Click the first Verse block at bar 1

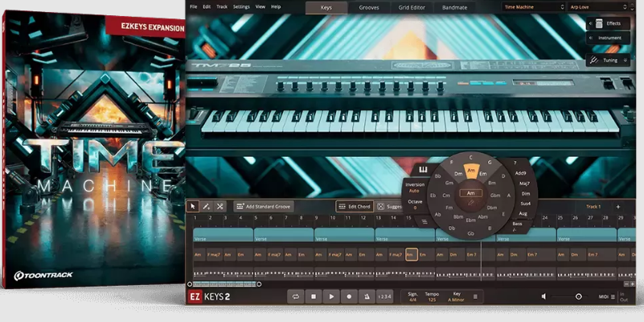coord(223,235)
